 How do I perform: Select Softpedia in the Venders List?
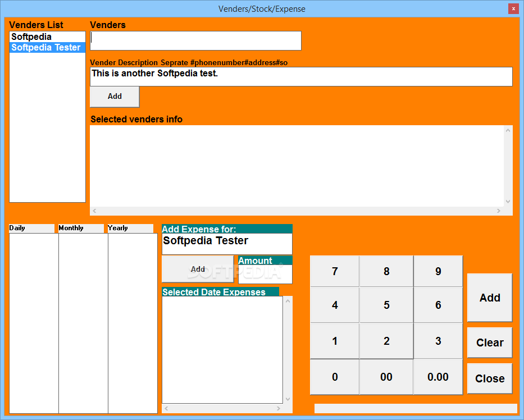(x=47, y=36)
